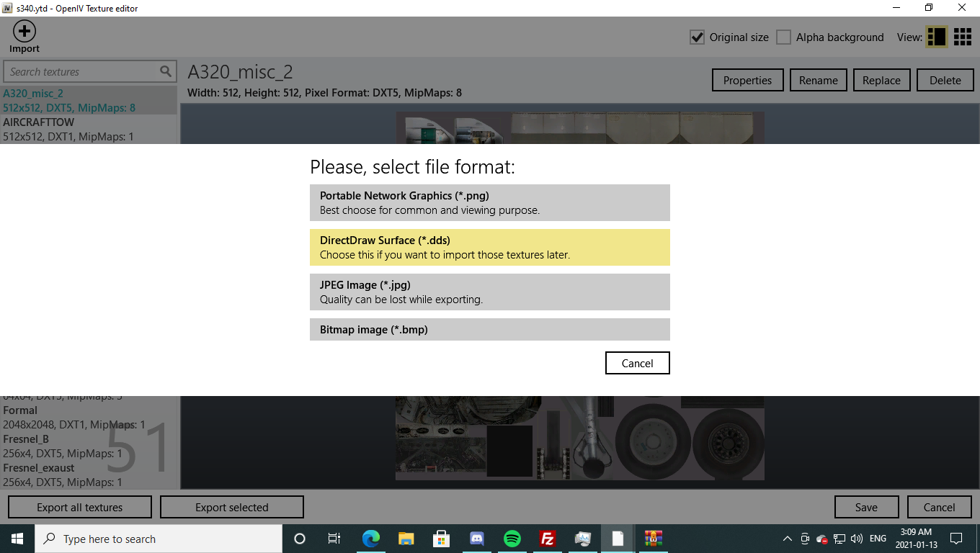Viewport: 980px width, 553px height.
Task: Select Bitmap image (*.bmp) format
Action: point(489,329)
